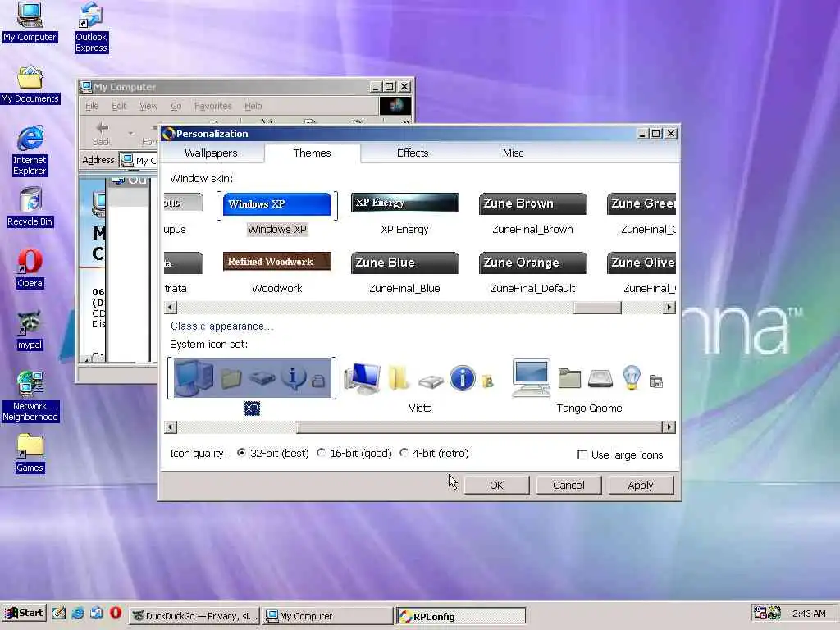Click the icon set scrollbar thumb
This screenshot has width=840, height=630.
click(479, 427)
